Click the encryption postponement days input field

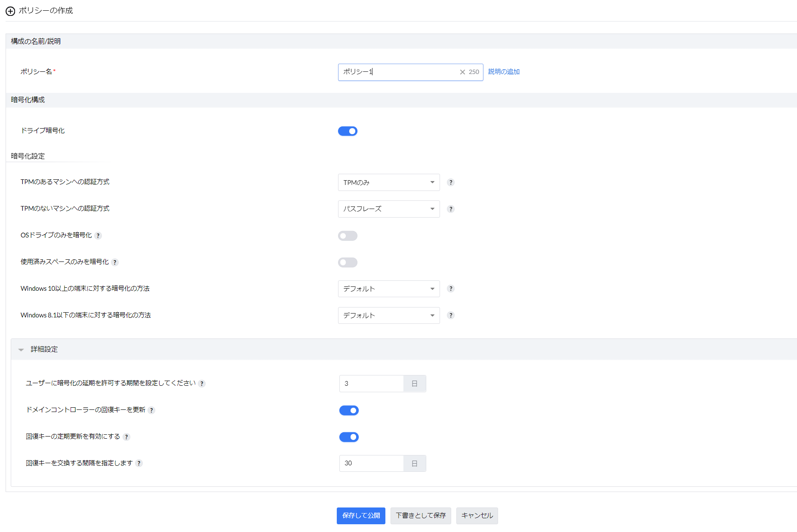(x=371, y=384)
